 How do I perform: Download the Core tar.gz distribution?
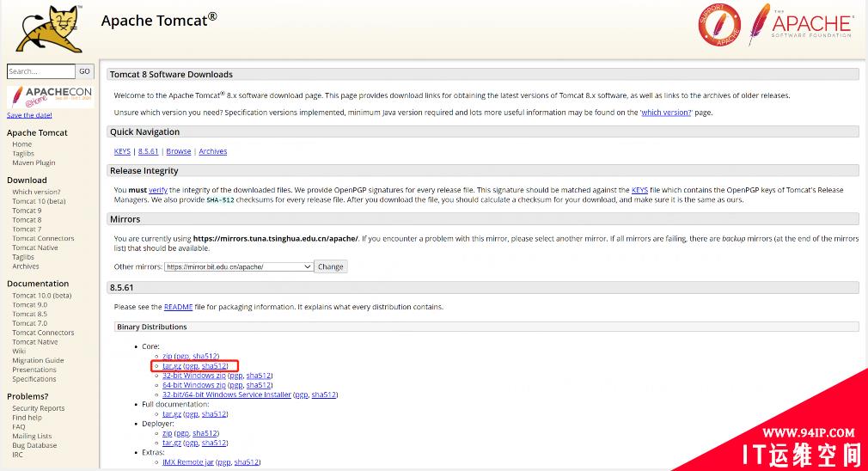pos(172,366)
